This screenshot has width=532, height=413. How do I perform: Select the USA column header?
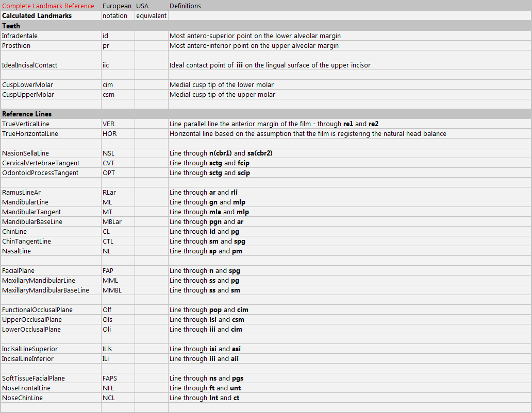click(142, 6)
